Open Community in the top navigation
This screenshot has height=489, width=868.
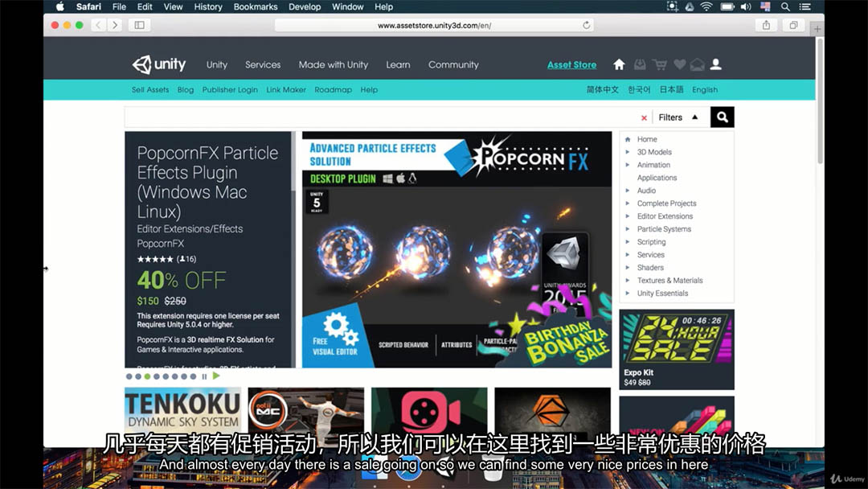453,65
